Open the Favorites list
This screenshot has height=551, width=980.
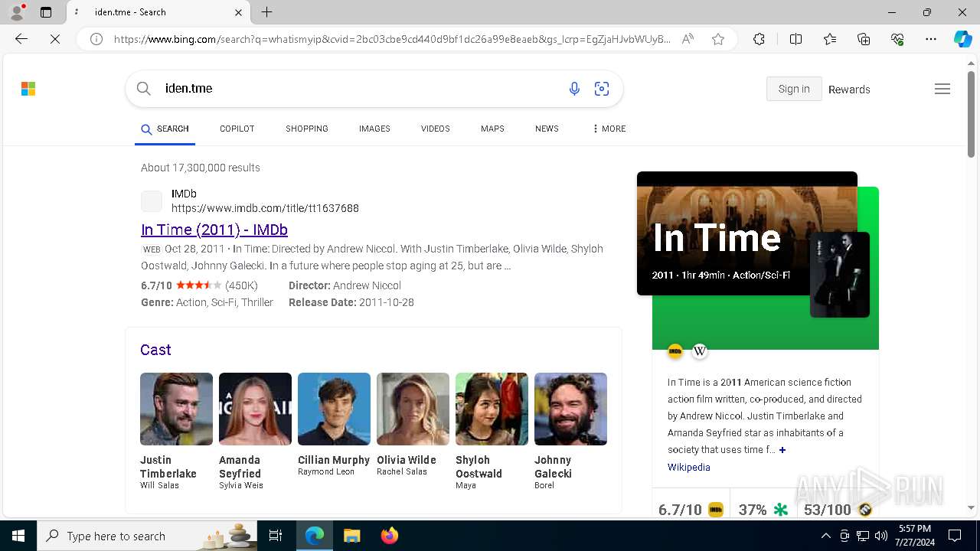click(830, 39)
